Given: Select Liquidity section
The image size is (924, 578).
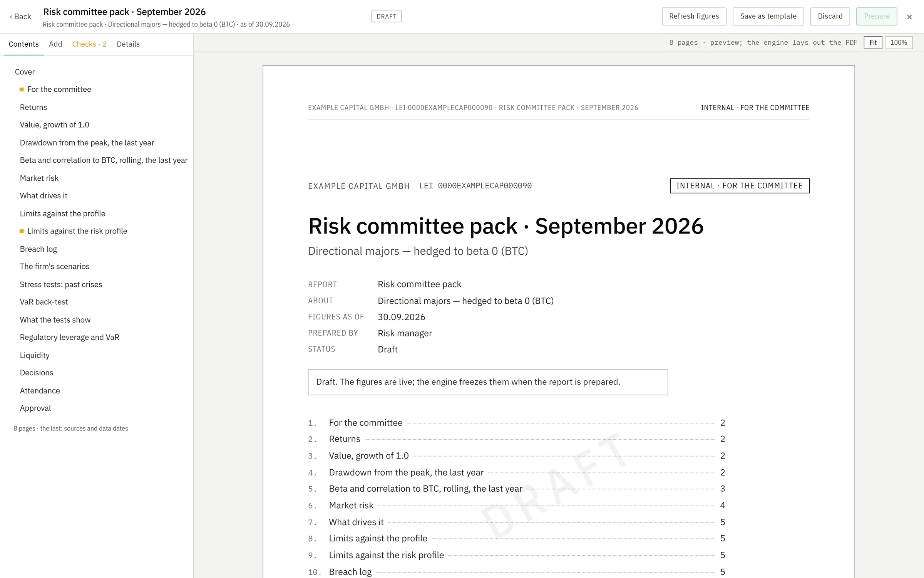Looking at the screenshot, I should click(x=35, y=356).
